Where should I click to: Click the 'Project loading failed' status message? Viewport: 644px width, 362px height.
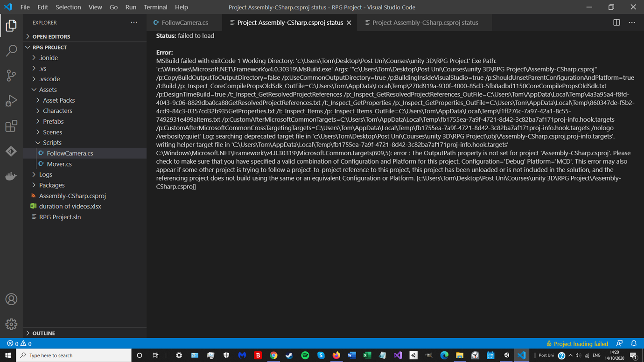pyautogui.click(x=580, y=343)
